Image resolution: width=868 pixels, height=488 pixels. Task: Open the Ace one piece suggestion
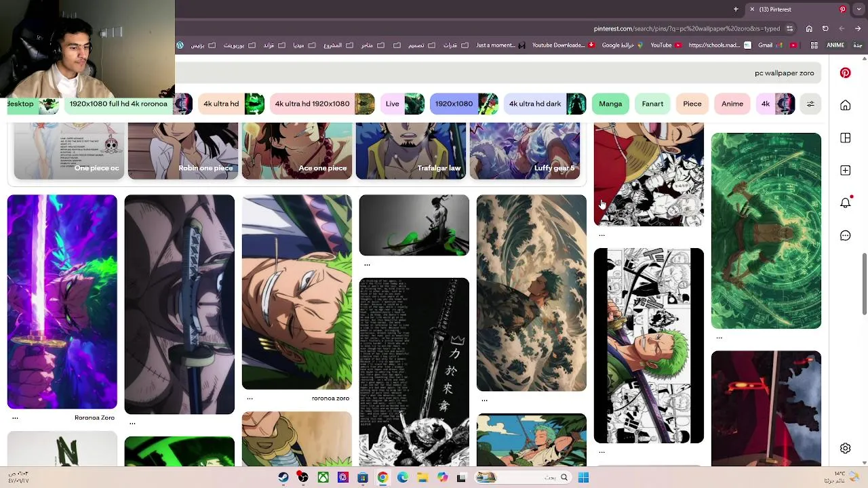click(x=297, y=150)
